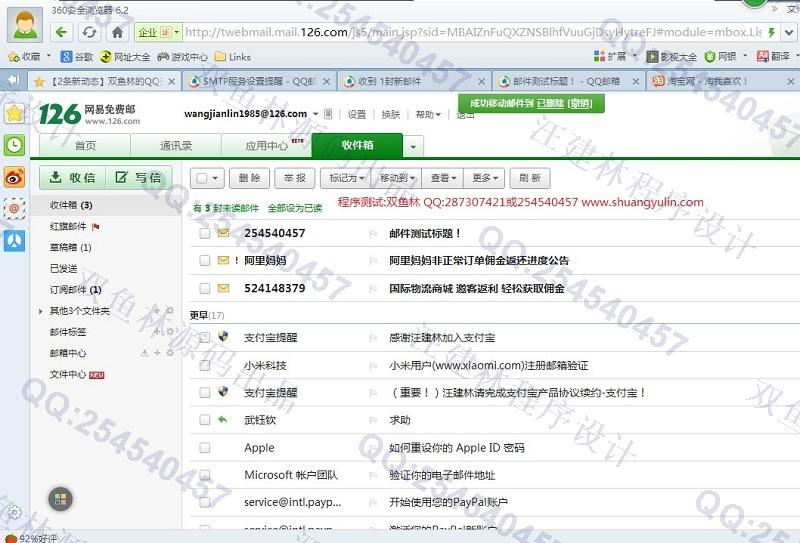This screenshot has width=800, height=543.
Task: Click flag icon on 邮件测试标题 message
Action: point(373,234)
